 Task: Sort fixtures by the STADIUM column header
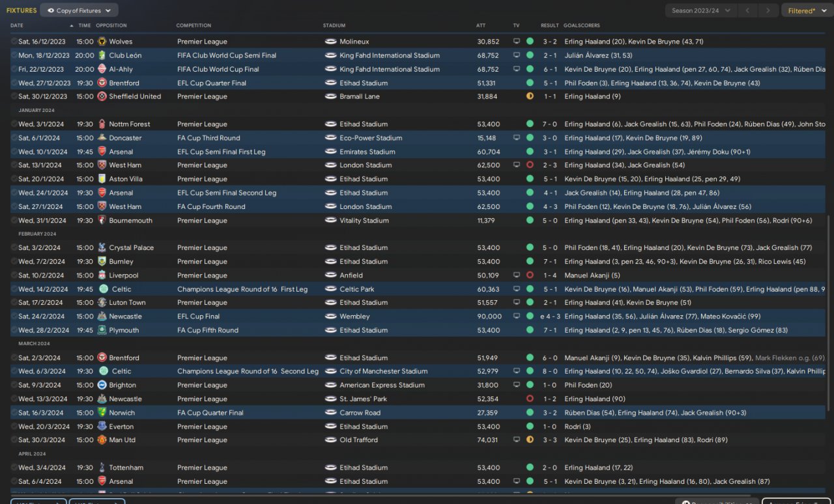click(334, 25)
